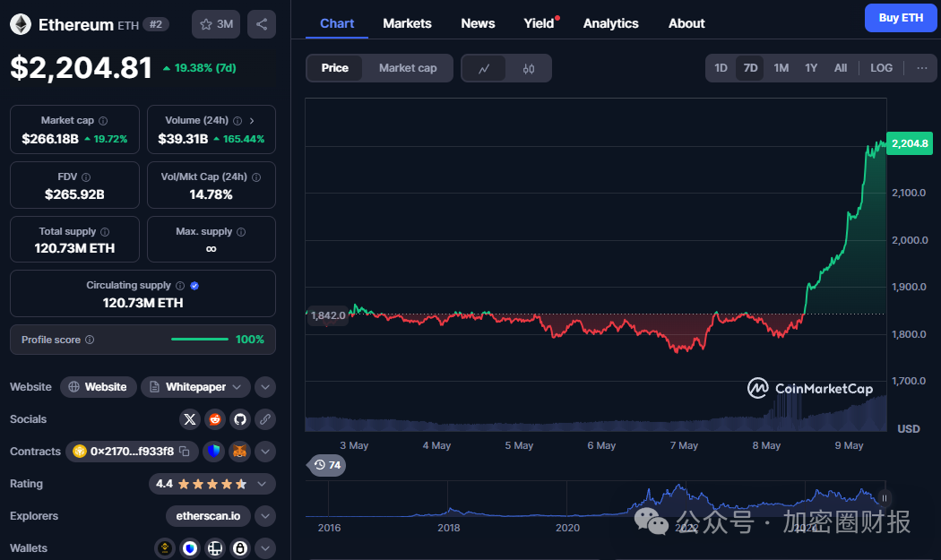The width and height of the screenshot is (941, 560).
Task: Expand more Explorers chevron
Action: (265, 515)
